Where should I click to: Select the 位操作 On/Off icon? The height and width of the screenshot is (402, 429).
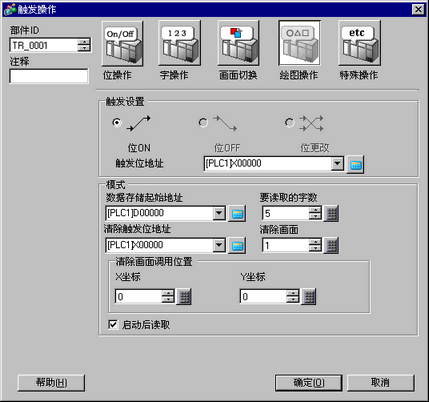(x=122, y=44)
